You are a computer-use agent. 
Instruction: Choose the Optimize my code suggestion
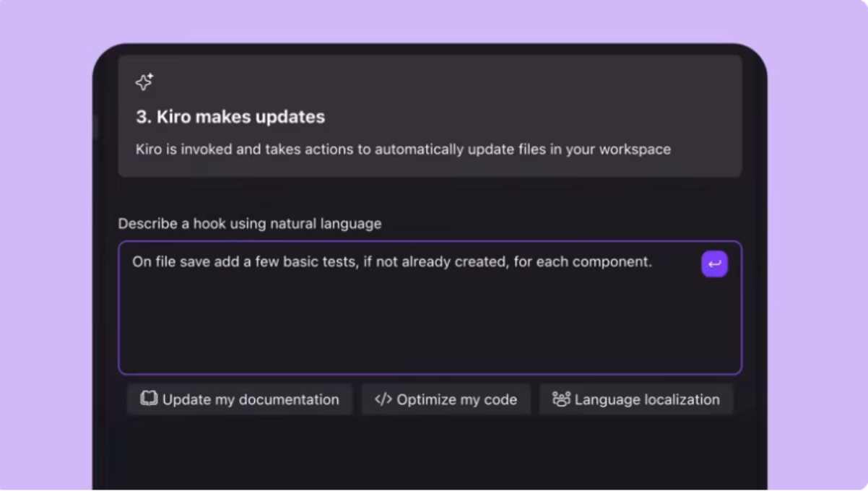pos(446,399)
